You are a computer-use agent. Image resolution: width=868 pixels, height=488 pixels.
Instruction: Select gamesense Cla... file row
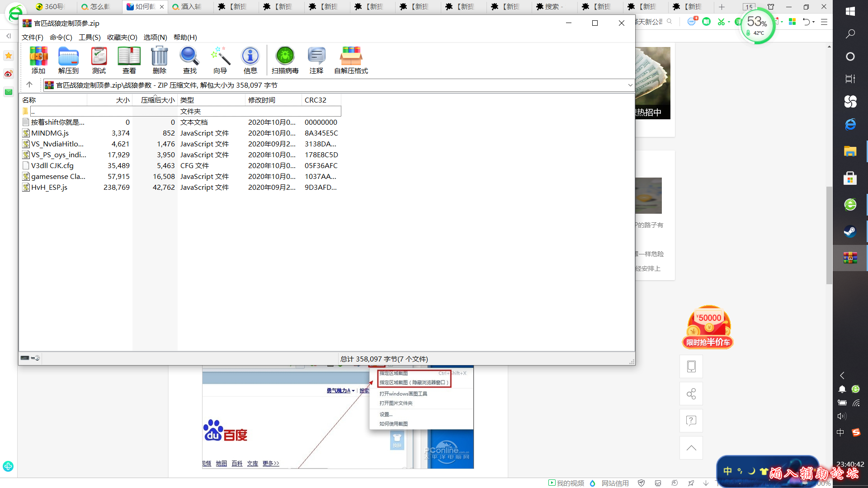point(181,176)
